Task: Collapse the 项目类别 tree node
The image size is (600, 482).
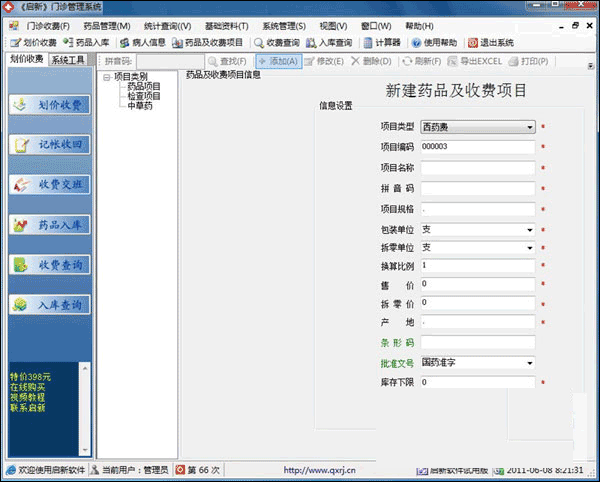Action: pos(106,77)
